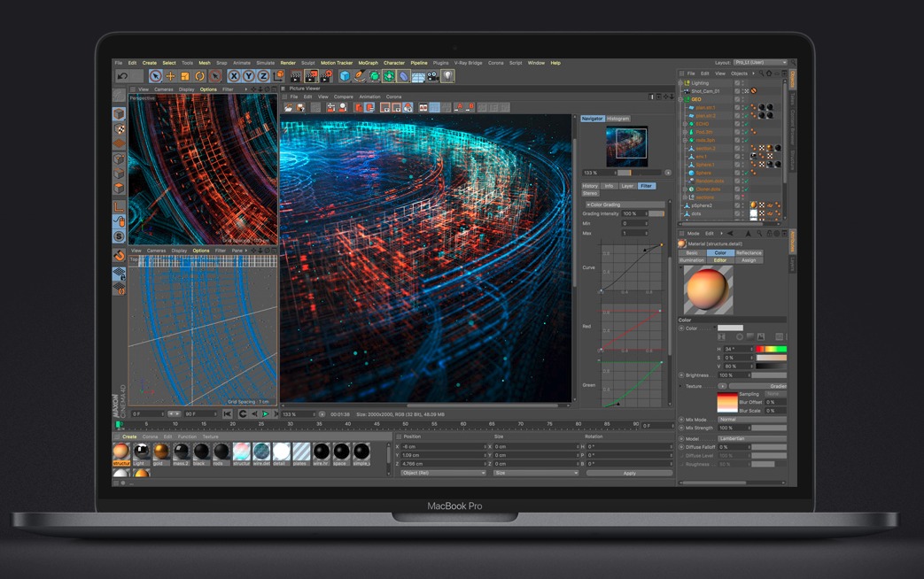Expand the Cloner.dots object

685,189
